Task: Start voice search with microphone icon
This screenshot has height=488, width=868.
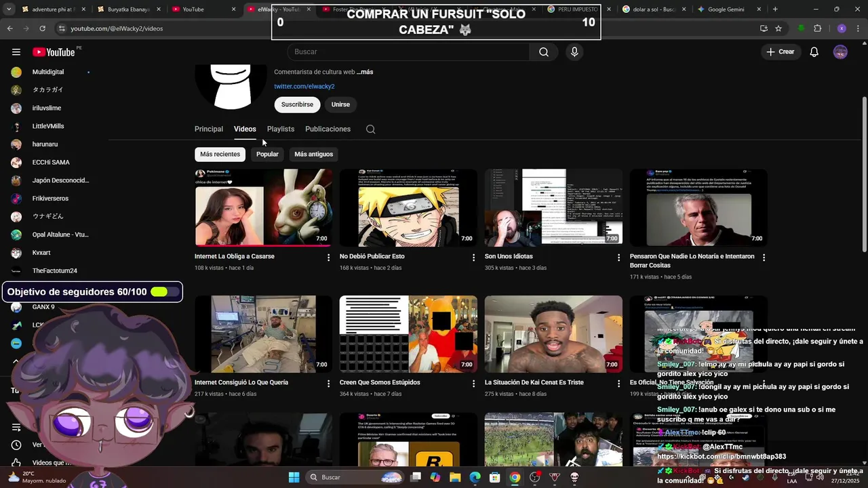Action: (574, 52)
